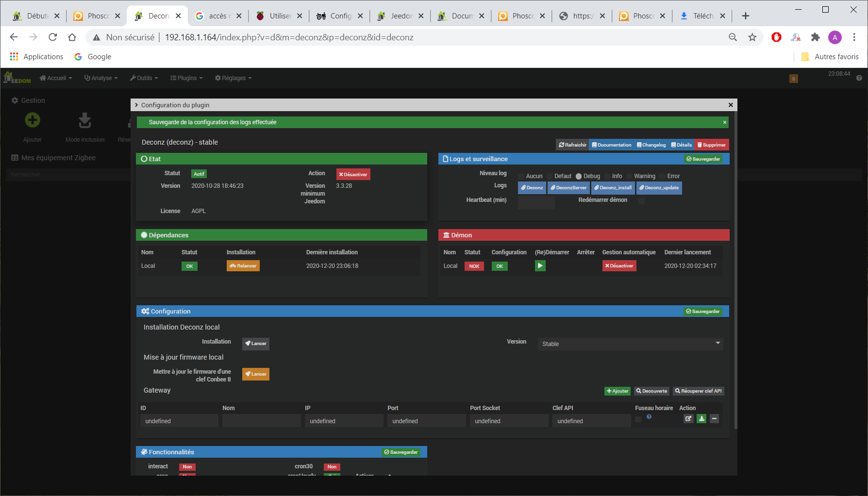Screen dimensions: 868x496
Task: Click the gateway Clef API field
Action: click(592, 421)
